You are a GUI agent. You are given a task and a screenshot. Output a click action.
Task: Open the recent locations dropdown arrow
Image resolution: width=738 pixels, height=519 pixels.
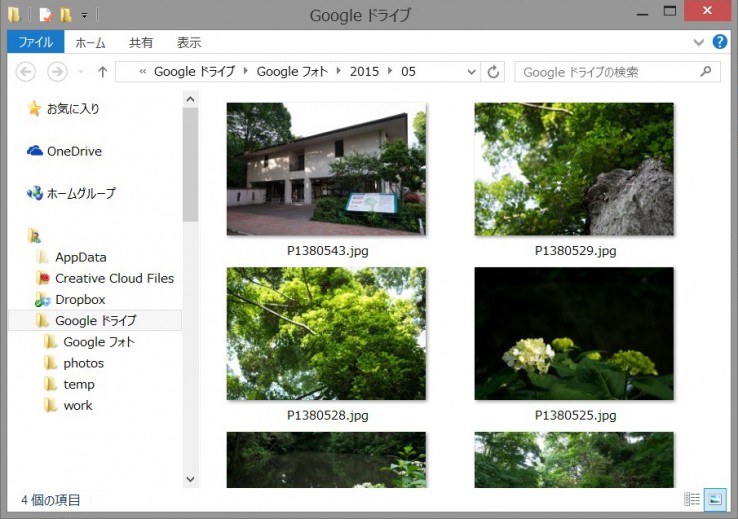[79, 72]
